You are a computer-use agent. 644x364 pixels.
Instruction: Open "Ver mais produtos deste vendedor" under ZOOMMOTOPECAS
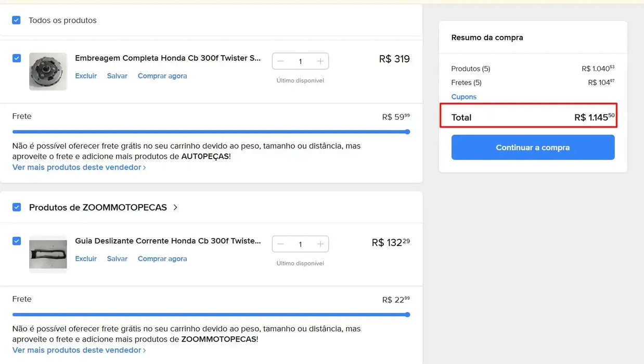(76, 350)
